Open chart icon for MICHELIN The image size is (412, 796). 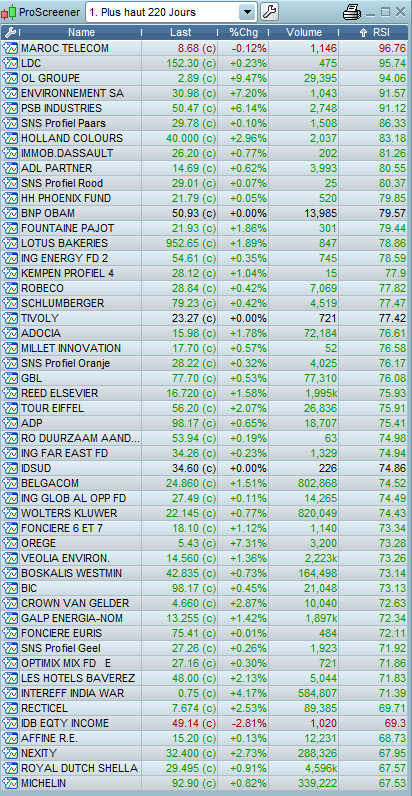[x=10, y=783]
